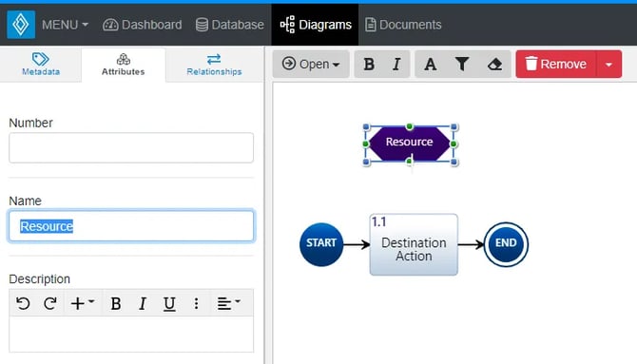Open more options dots in Description toolbar
This screenshot has width=637, height=364.
point(196,303)
